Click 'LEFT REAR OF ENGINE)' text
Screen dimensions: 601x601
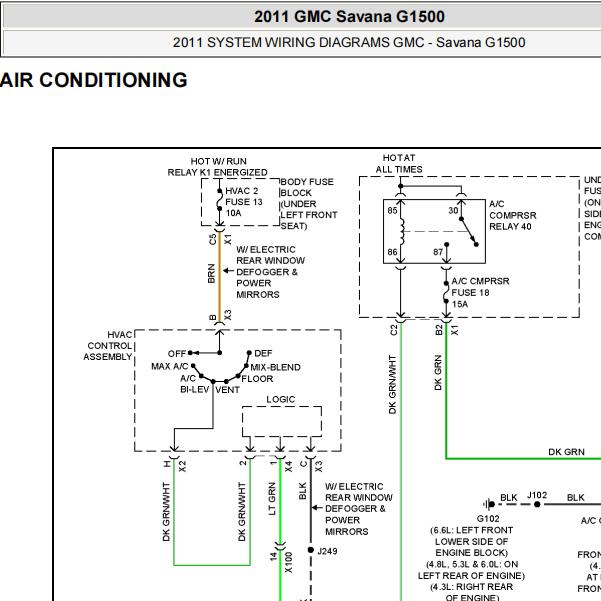(471, 576)
